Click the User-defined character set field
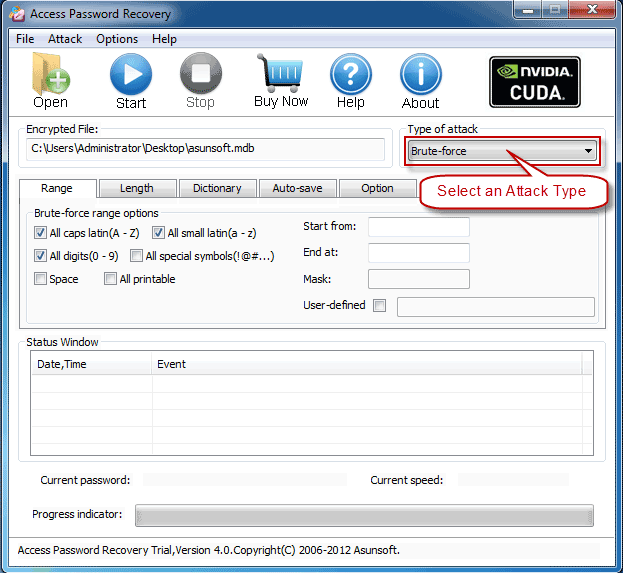The height and width of the screenshot is (573, 623). point(496,307)
